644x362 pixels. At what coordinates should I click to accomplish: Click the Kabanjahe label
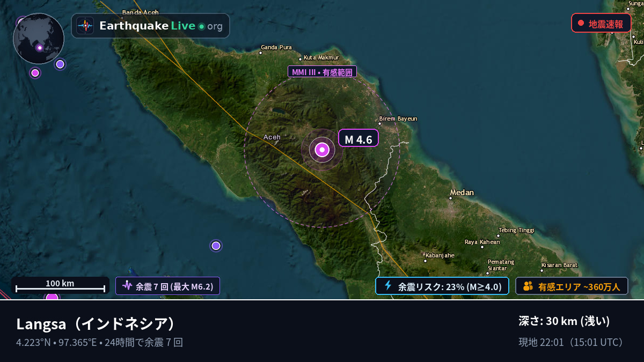[x=440, y=255]
